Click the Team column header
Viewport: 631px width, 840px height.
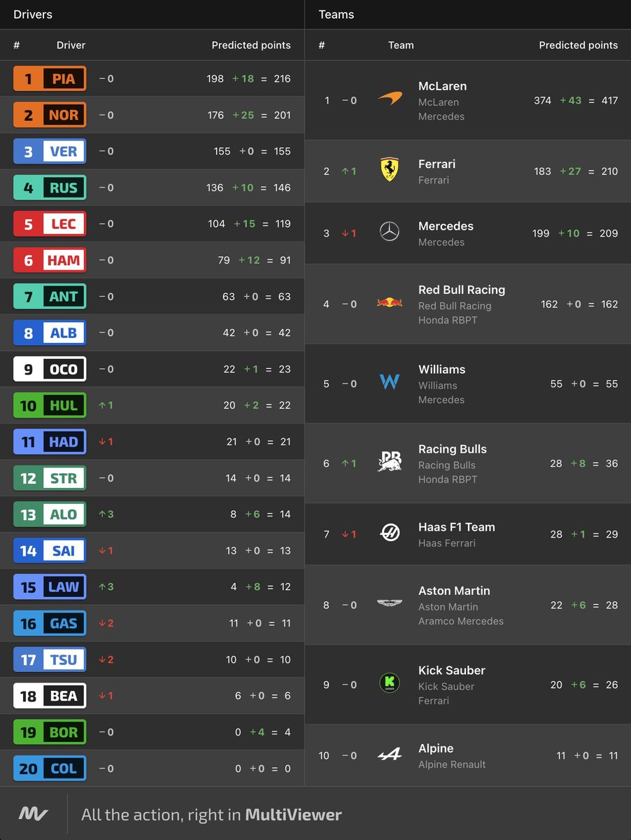[x=401, y=45]
